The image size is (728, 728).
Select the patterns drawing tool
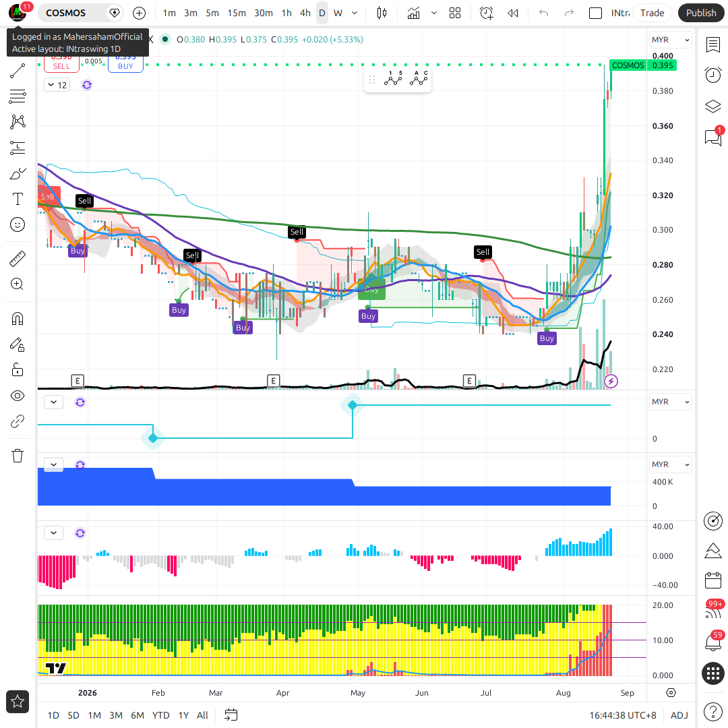(x=17, y=122)
